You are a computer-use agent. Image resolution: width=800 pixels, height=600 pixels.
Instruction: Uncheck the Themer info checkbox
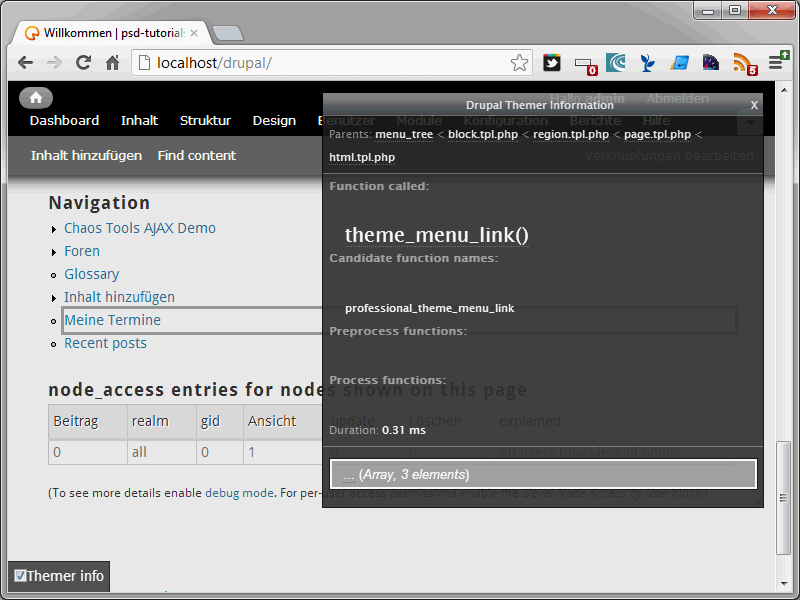[20, 576]
